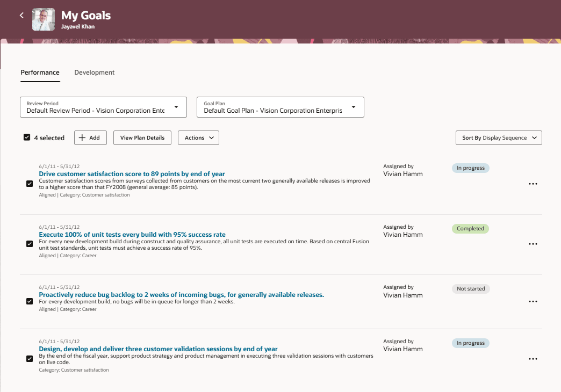Open the Sort By Display Sequence dropdown
This screenshot has width=561, height=392.
pyautogui.click(x=499, y=137)
